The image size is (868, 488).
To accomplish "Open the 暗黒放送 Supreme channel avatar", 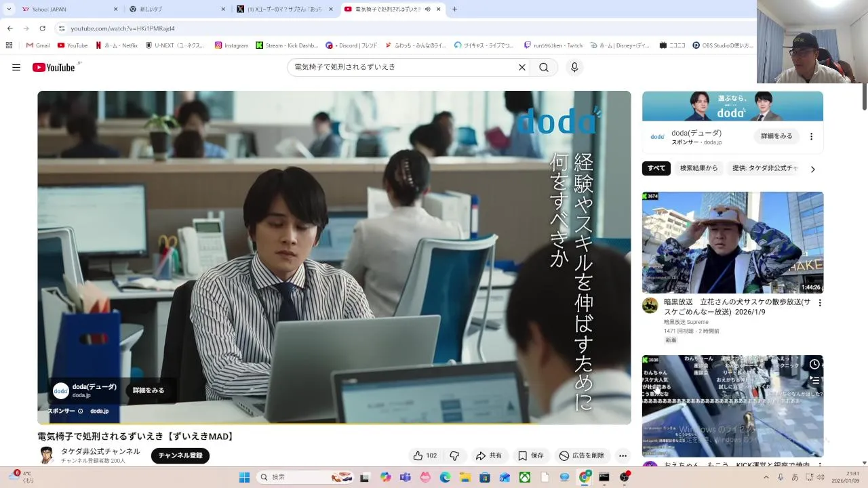I will pos(650,305).
